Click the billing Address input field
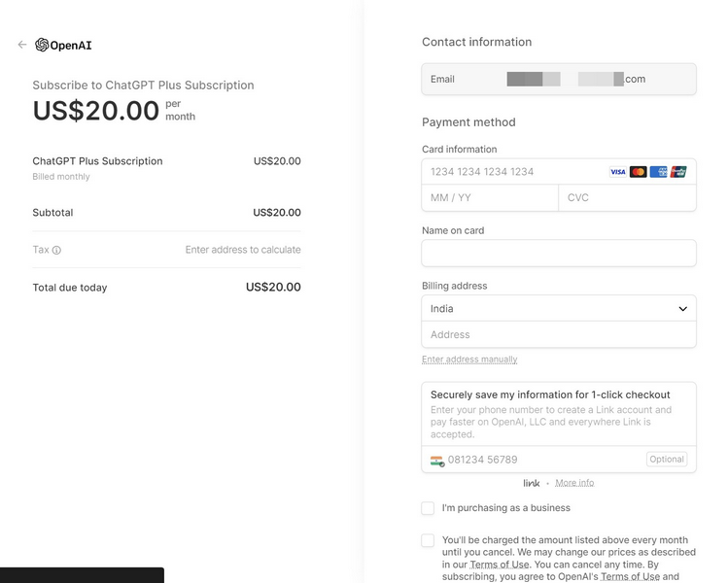The image size is (728, 583). coord(559,335)
